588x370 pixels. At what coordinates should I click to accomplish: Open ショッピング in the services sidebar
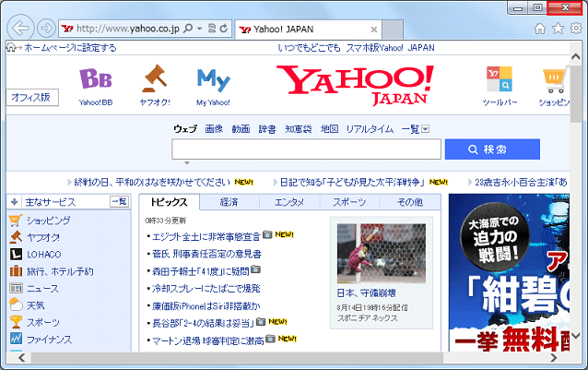pos(48,221)
